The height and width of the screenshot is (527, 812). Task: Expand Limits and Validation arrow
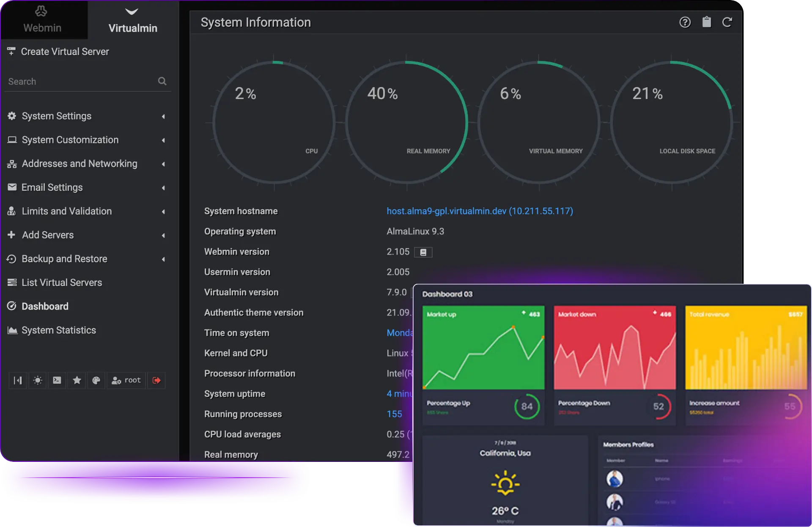(163, 211)
